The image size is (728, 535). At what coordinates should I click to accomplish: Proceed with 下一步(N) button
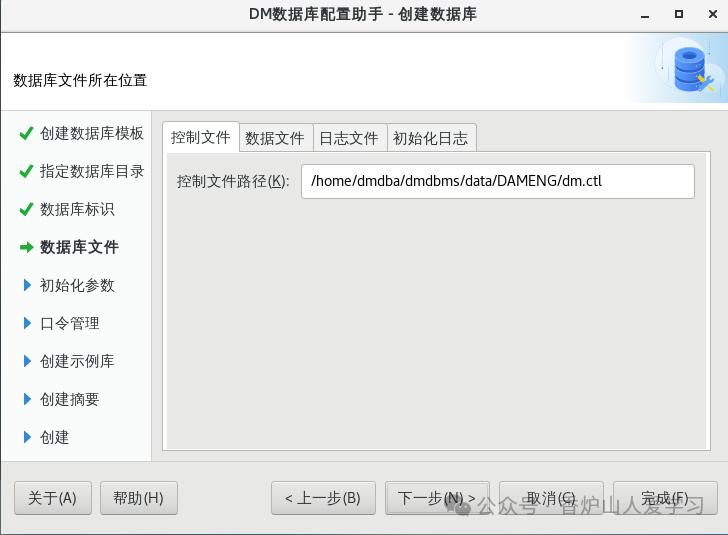[437, 498]
